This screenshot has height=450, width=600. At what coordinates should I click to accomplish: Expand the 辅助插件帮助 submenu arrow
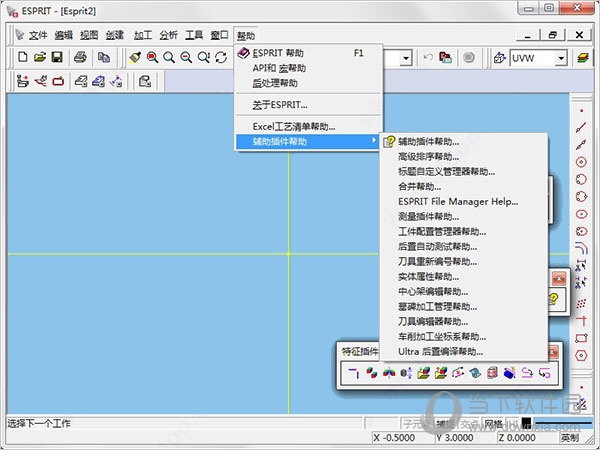[x=374, y=141]
